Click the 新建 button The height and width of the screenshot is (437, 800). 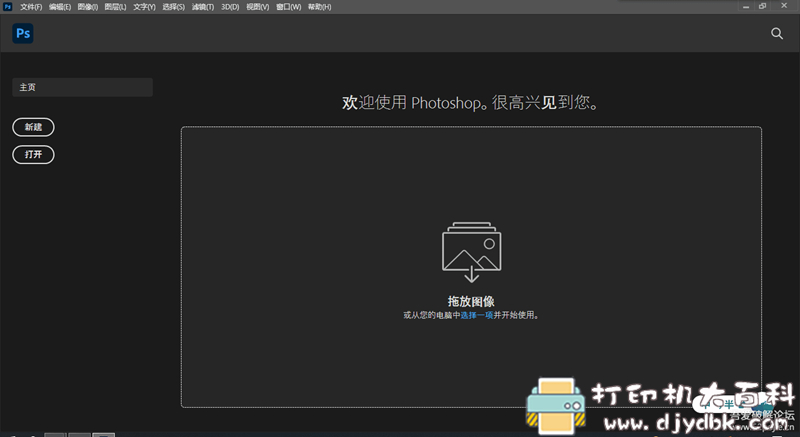33,127
